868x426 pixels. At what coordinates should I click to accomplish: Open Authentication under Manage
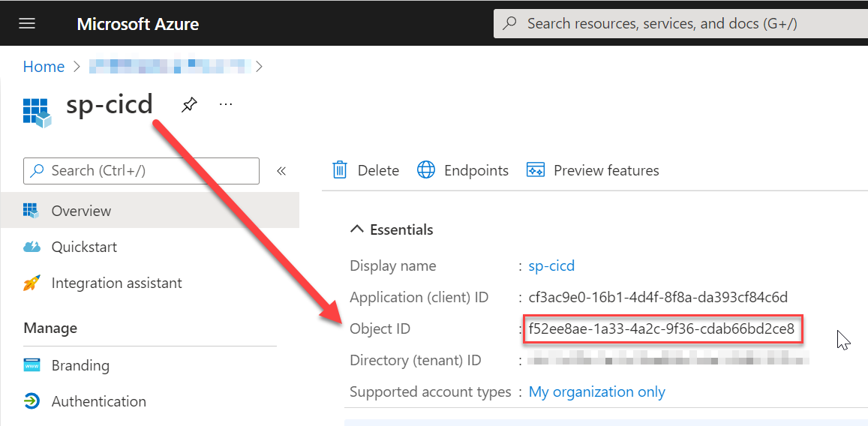coord(99,402)
